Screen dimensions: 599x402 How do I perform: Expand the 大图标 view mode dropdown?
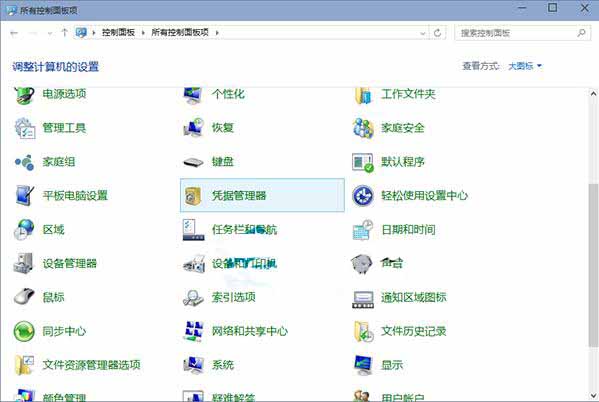point(525,66)
